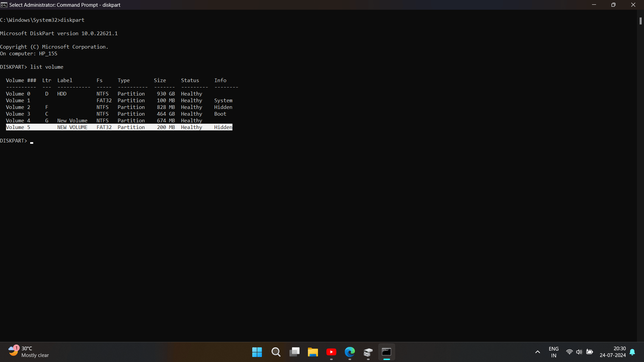
Task: Open ENG IN language switcher
Action: (554, 352)
